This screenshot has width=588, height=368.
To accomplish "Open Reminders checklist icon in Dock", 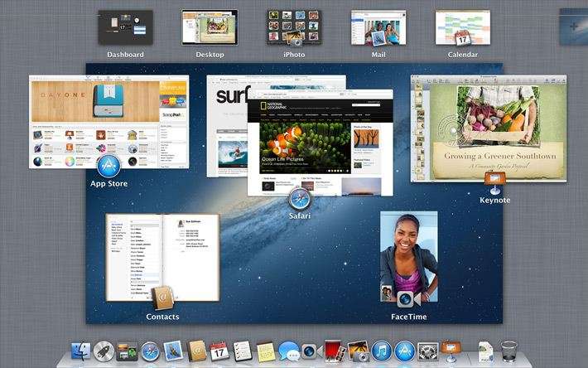I will pos(243,351).
